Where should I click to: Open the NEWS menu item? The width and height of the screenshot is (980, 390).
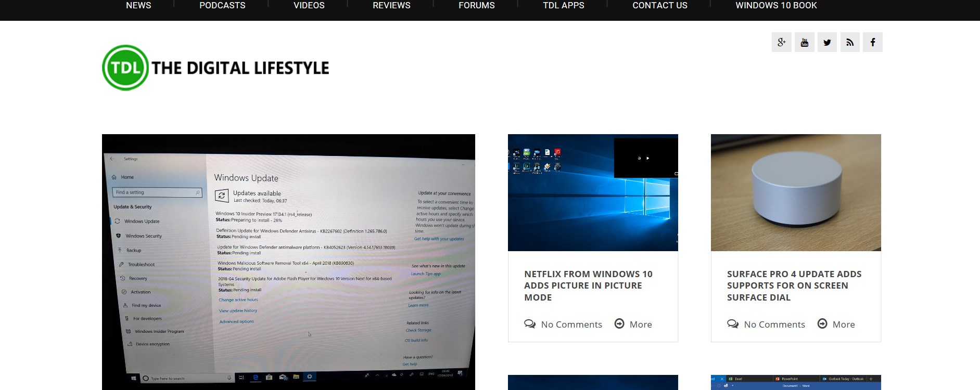(x=138, y=6)
